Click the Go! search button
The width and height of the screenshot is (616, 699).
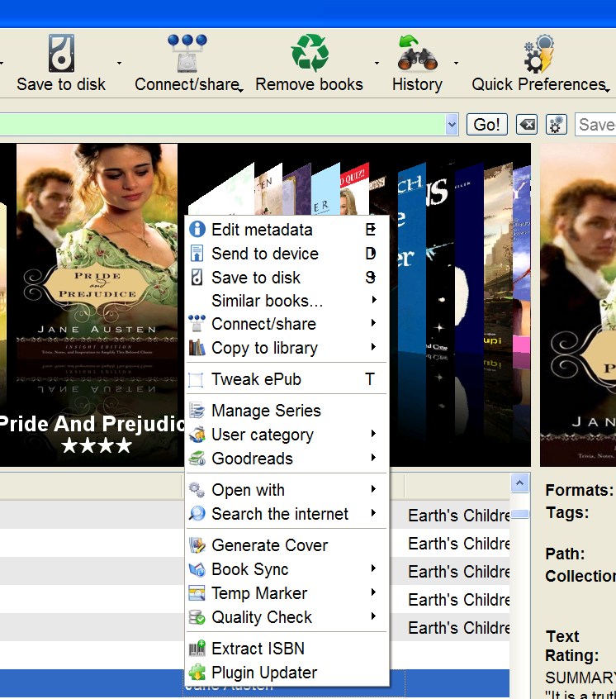pyautogui.click(x=487, y=125)
